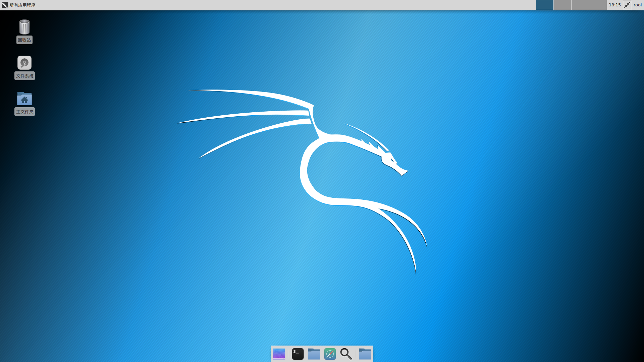Open the 所有应用程序 applications menu
The width and height of the screenshot is (644, 362).
(22, 5)
